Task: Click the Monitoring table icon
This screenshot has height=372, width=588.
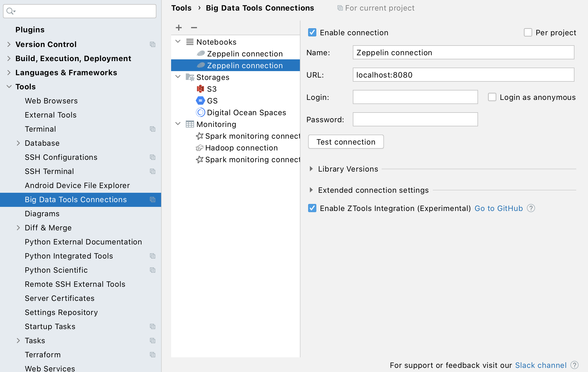Action: coord(190,124)
